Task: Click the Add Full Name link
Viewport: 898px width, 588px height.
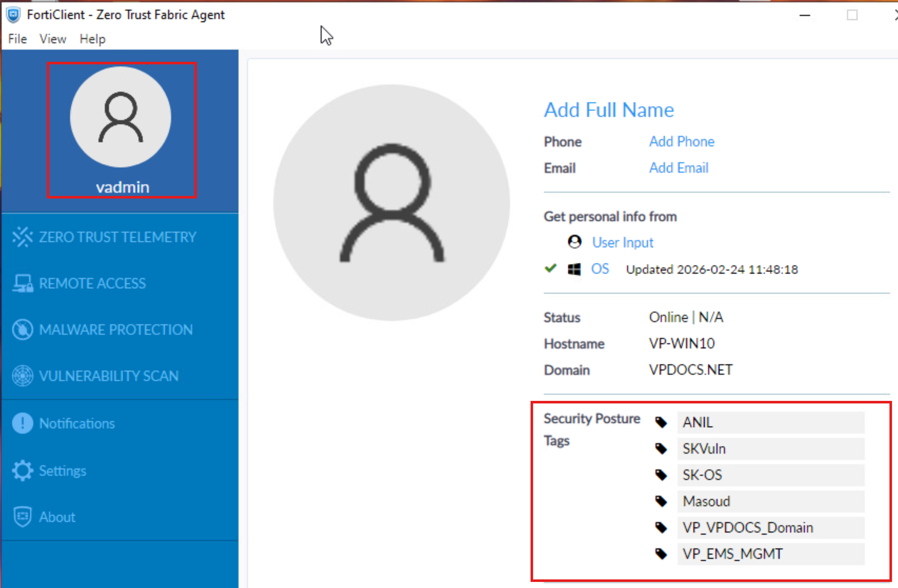Action: coord(609,110)
